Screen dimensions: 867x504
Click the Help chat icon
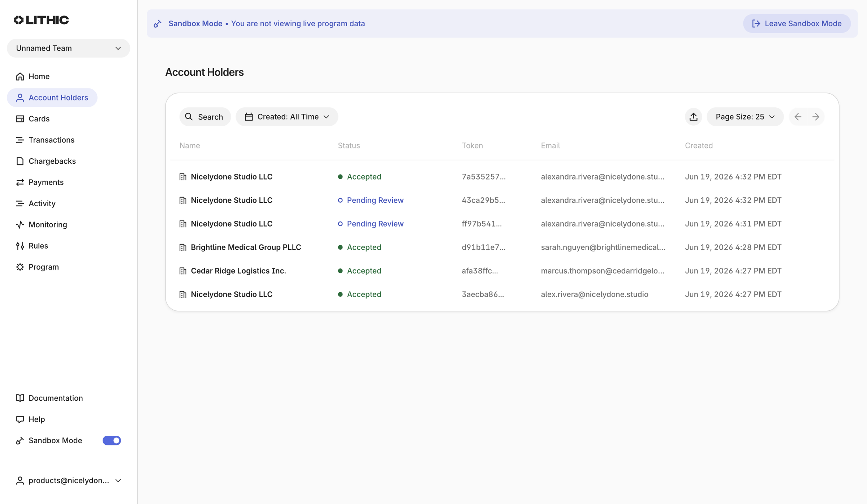(x=20, y=419)
